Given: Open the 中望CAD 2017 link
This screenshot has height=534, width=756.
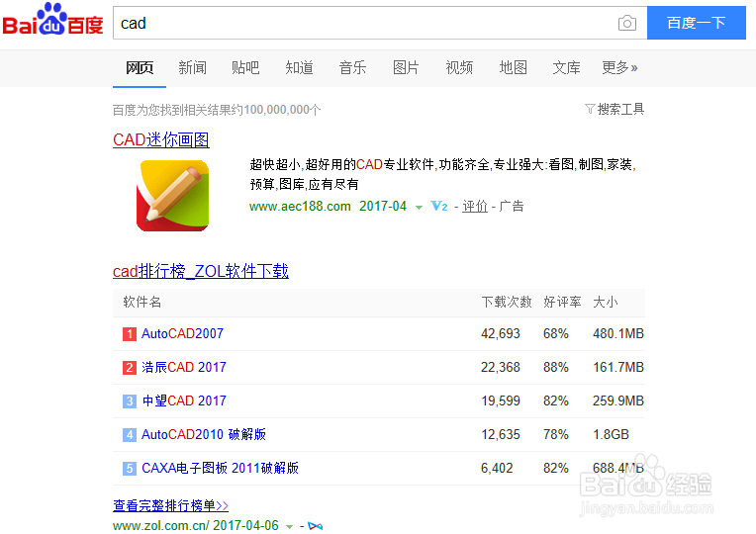Looking at the screenshot, I should tap(184, 400).
